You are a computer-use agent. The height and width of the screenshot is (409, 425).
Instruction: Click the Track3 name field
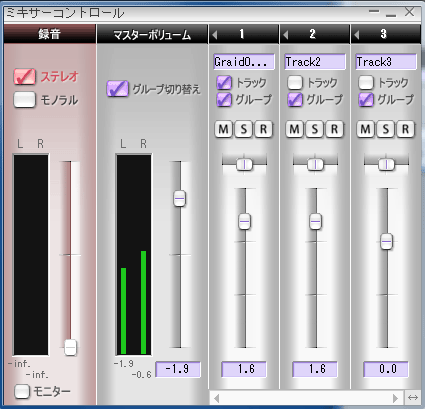pos(386,62)
